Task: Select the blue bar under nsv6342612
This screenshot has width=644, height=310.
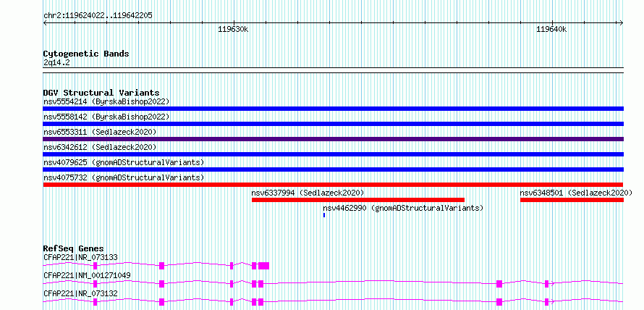Action: (x=334, y=154)
